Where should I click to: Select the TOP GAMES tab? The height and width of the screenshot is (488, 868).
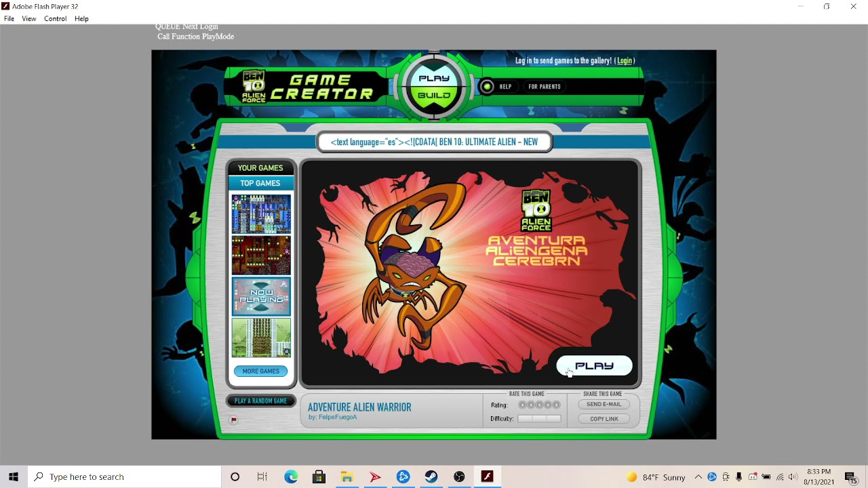tap(260, 183)
